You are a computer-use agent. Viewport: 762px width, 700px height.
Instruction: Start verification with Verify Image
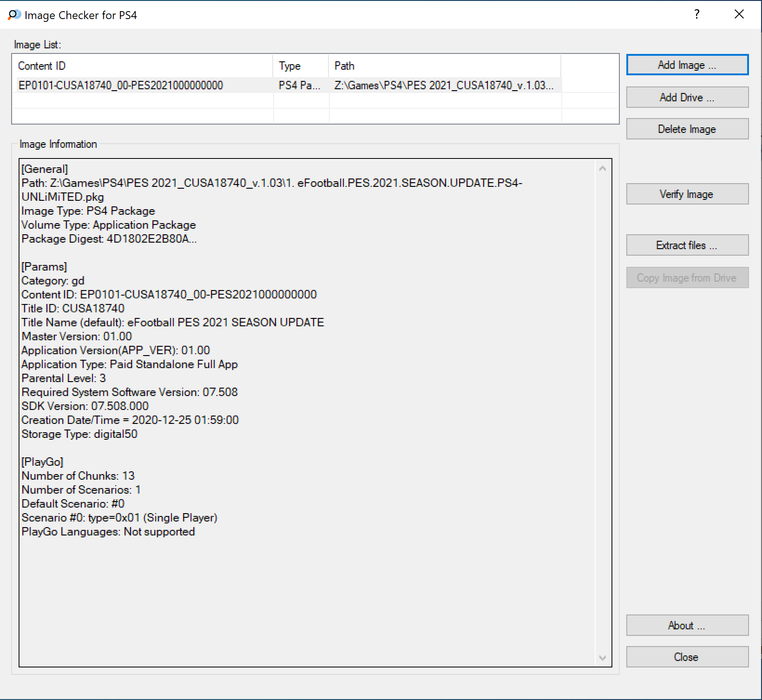(x=687, y=194)
